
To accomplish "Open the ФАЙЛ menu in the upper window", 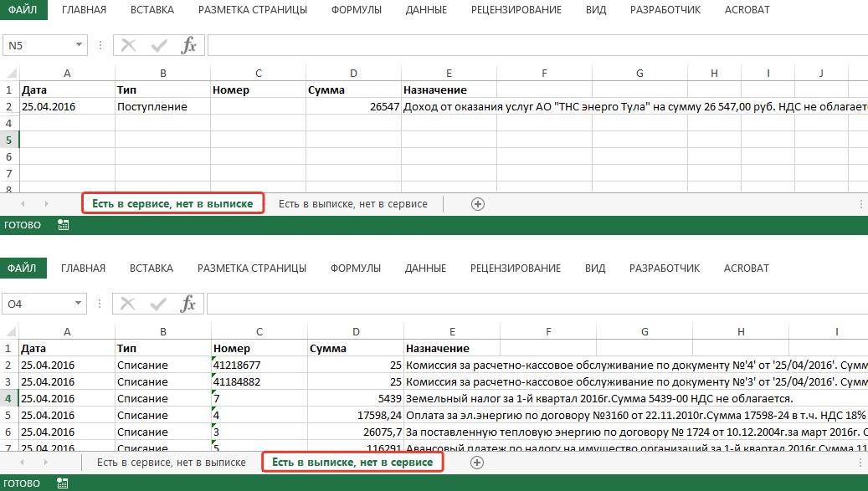I will point(23,10).
